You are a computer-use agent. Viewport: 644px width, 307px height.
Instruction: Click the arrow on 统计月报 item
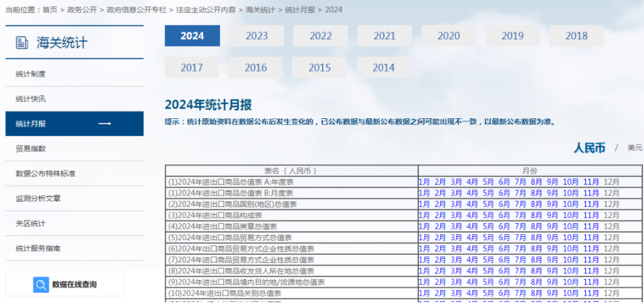coord(105,124)
